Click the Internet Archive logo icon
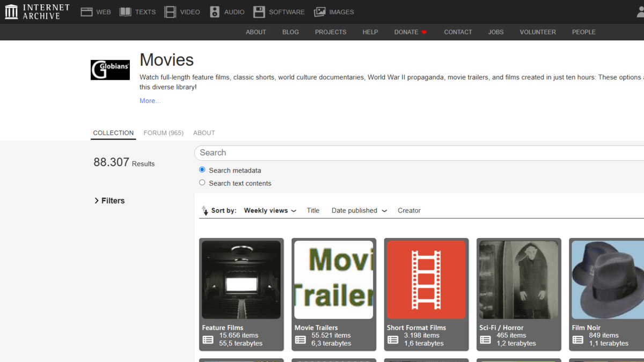 click(11, 12)
